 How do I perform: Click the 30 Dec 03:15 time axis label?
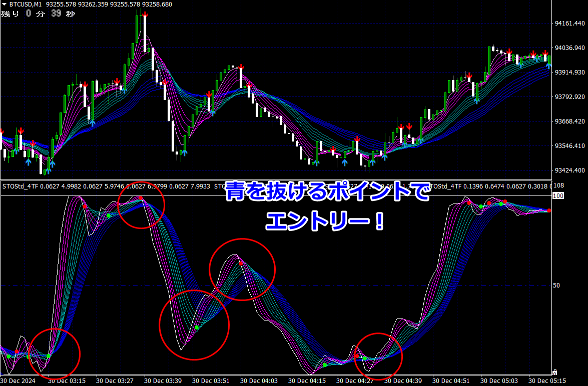pyautogui.click(x=67, y=381)
